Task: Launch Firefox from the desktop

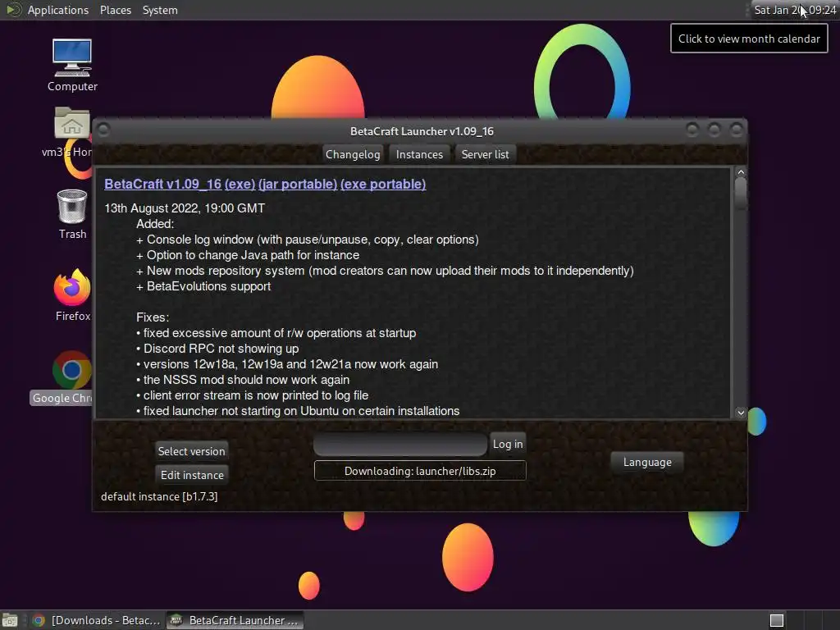Action: (72, 295)
